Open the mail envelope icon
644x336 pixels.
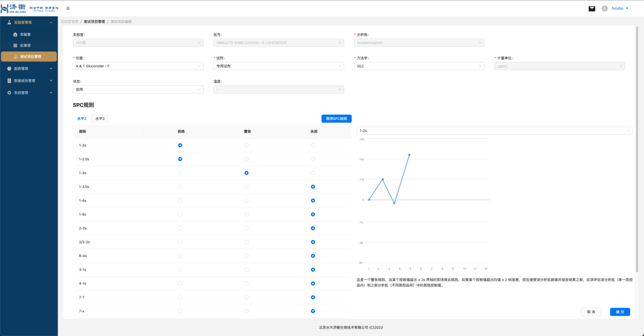pyautogui.click(x=592, y=9)
